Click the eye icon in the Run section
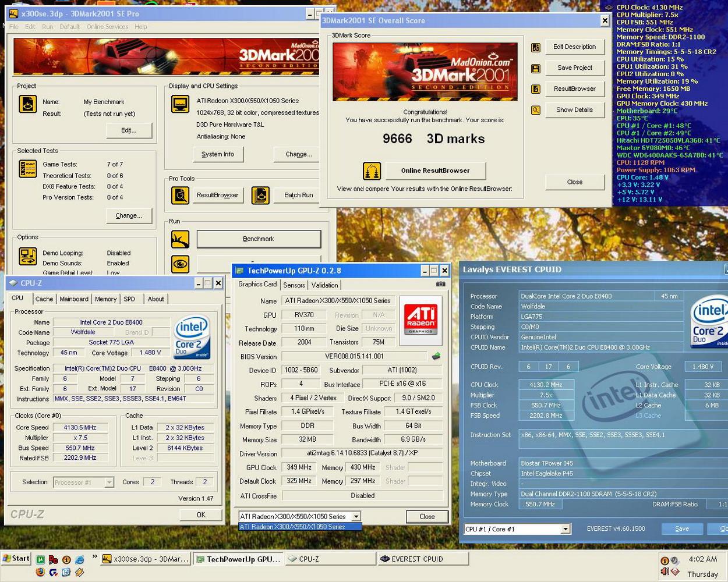Viewport: 728px width, 582px height. click(x=180, y=264)
